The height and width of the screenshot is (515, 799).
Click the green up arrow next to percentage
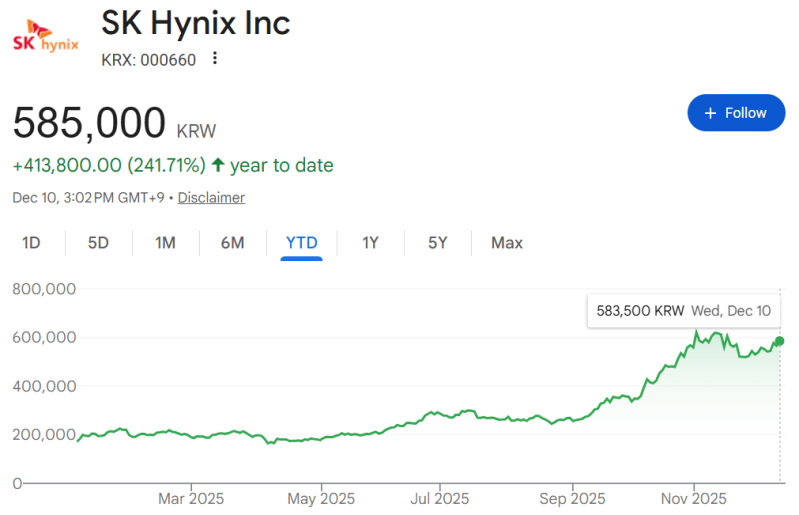pos(218,165)
